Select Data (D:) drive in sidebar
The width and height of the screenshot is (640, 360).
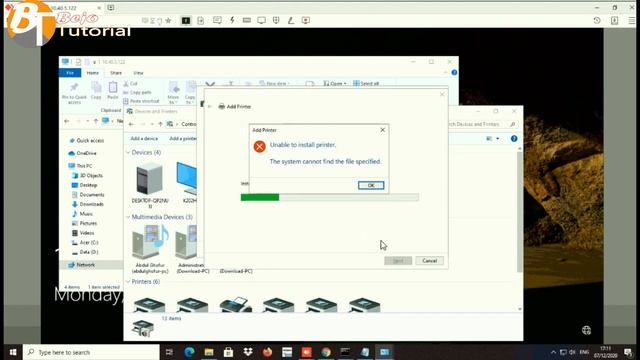click(85, 252)
